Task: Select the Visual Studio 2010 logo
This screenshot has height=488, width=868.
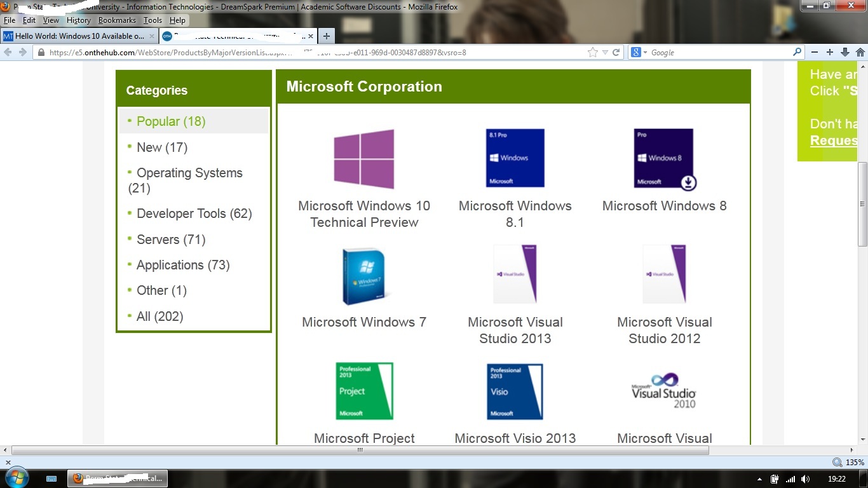Action: click(x=664, y=390)
